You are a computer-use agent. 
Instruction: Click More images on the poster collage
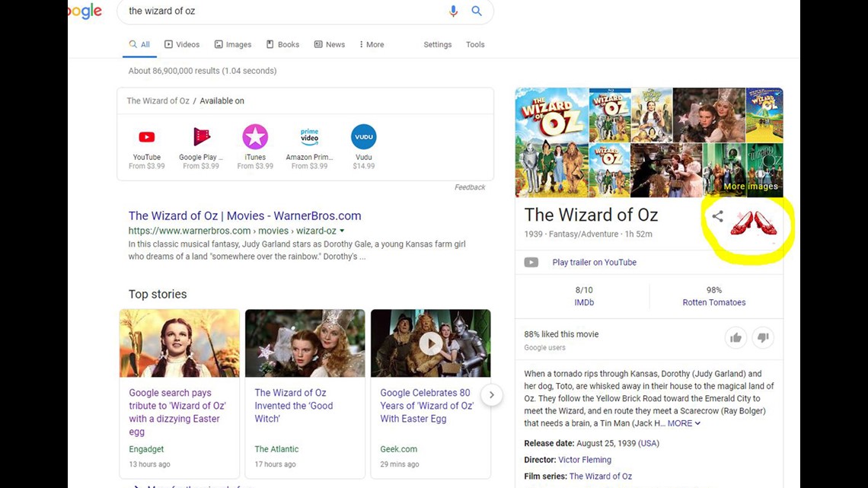(750, 187)
